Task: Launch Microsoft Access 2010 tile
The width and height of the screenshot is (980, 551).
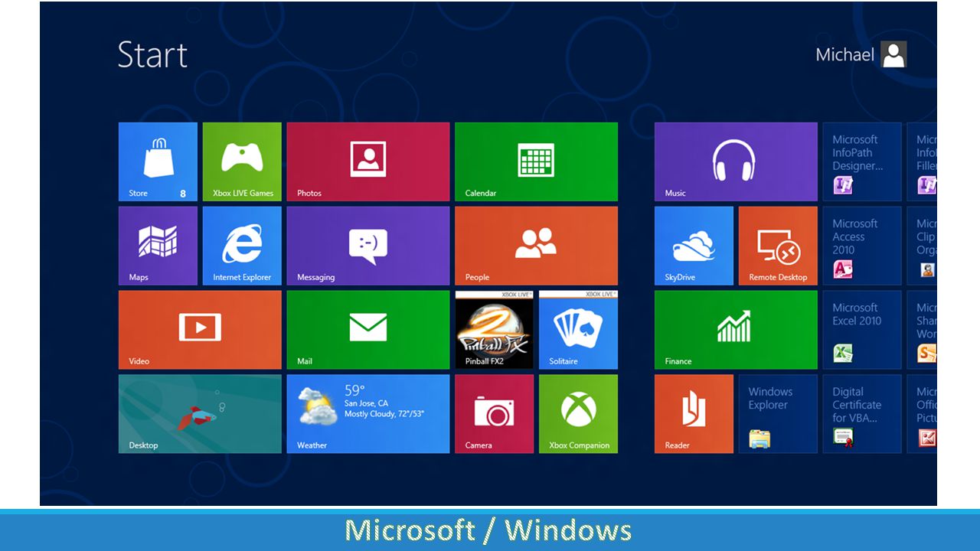Action: click(x=862, y=246)
